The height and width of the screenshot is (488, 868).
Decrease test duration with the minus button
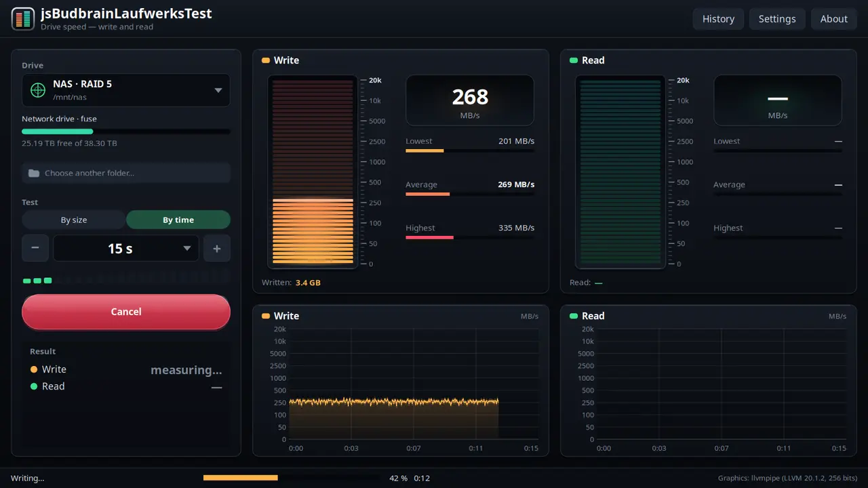click(x=35, y=248)
